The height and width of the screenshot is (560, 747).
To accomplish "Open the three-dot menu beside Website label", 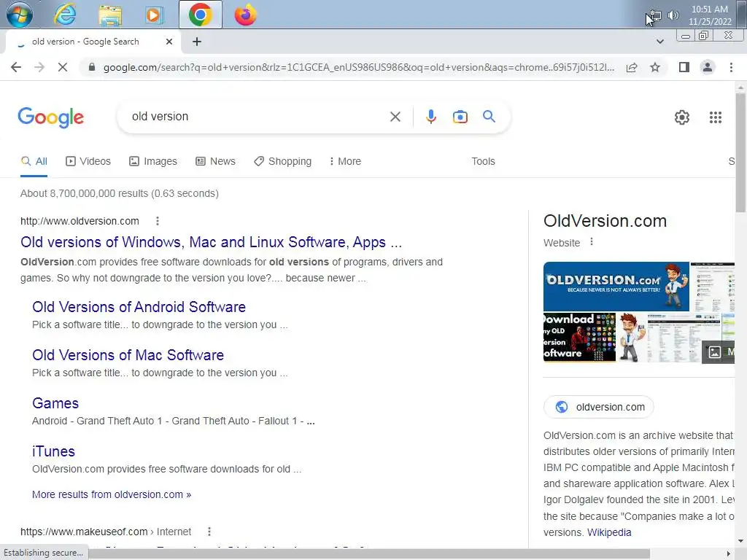I will [591, 242].
